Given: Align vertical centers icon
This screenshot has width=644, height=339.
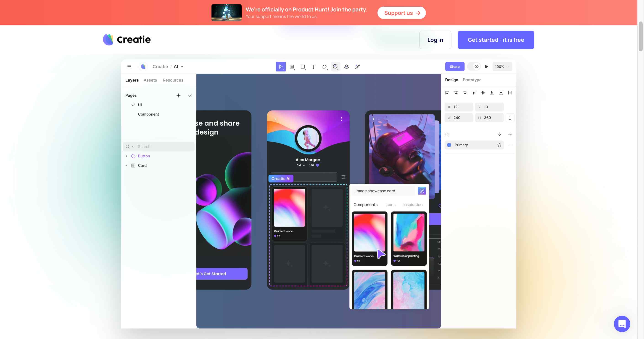Looking at the screenshot, I should [x=483, y=93].
